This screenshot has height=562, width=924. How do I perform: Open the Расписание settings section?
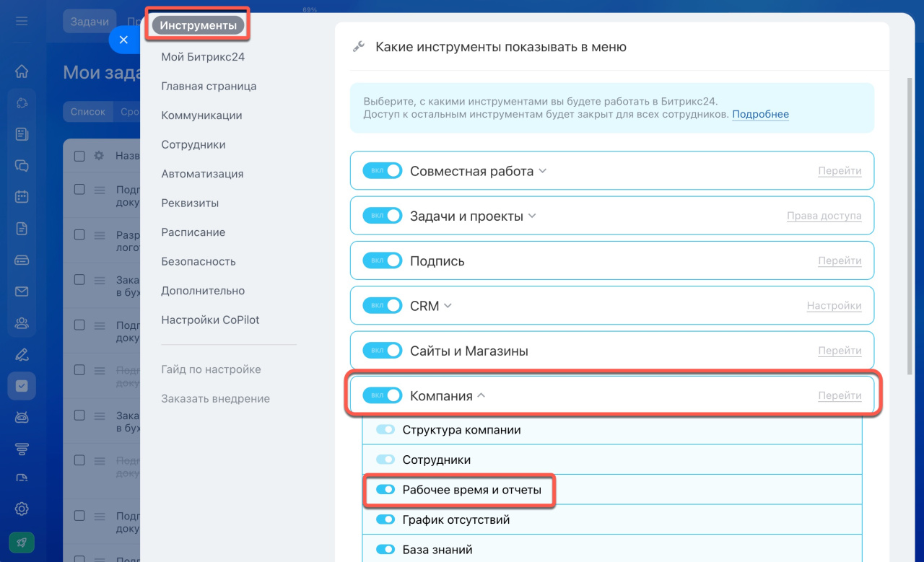coord(193,232)
